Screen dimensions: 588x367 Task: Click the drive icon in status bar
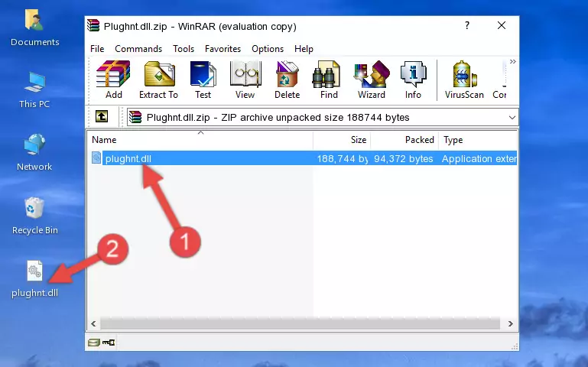pyautogui.click(x=94, y=342)
